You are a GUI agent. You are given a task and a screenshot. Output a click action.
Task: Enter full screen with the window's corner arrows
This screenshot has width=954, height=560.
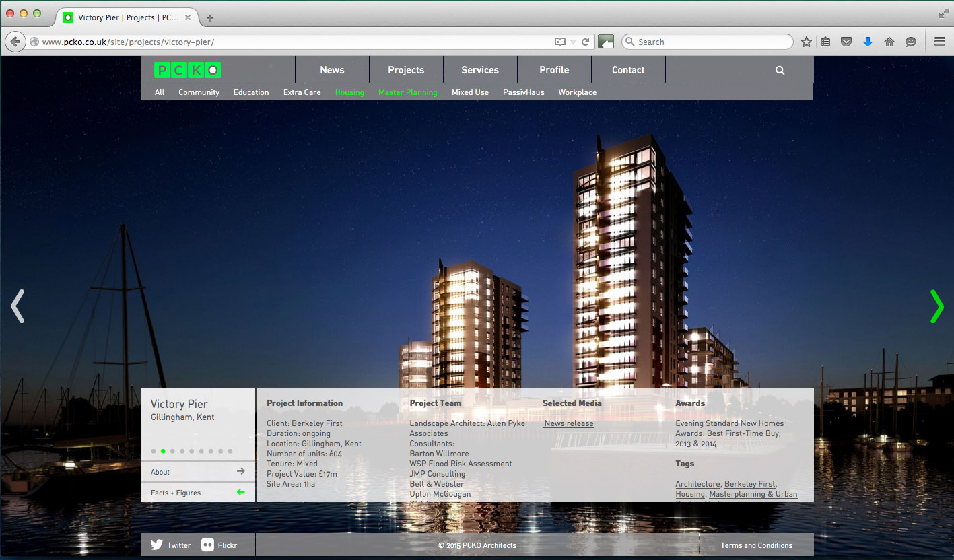[x=943, y=13]
